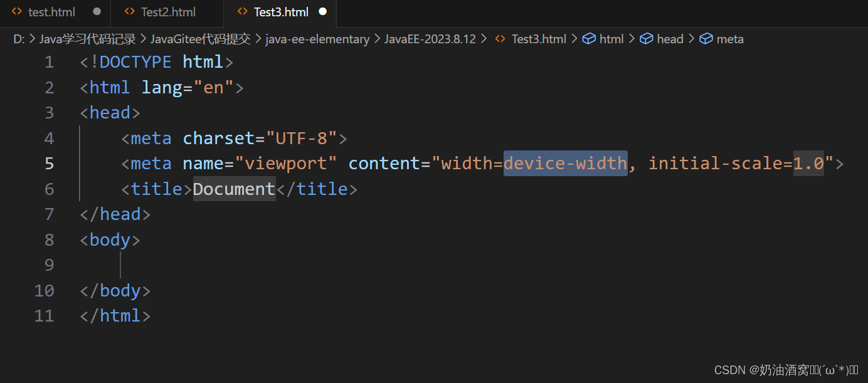Click line number 5 to select that line
The height and width of the screenshot is (383, 868).
pyautogui.click(x=49, y=163)
